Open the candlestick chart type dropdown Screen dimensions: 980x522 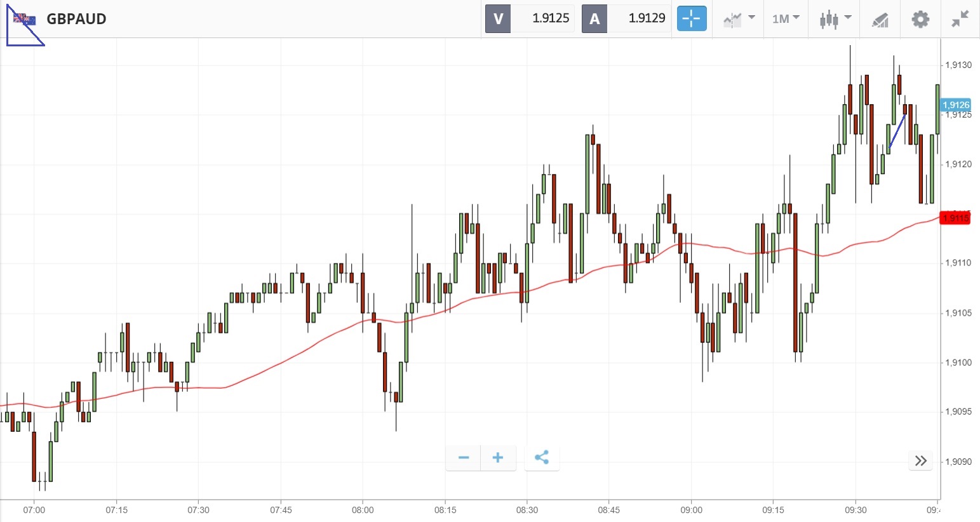tap(835, 19)
